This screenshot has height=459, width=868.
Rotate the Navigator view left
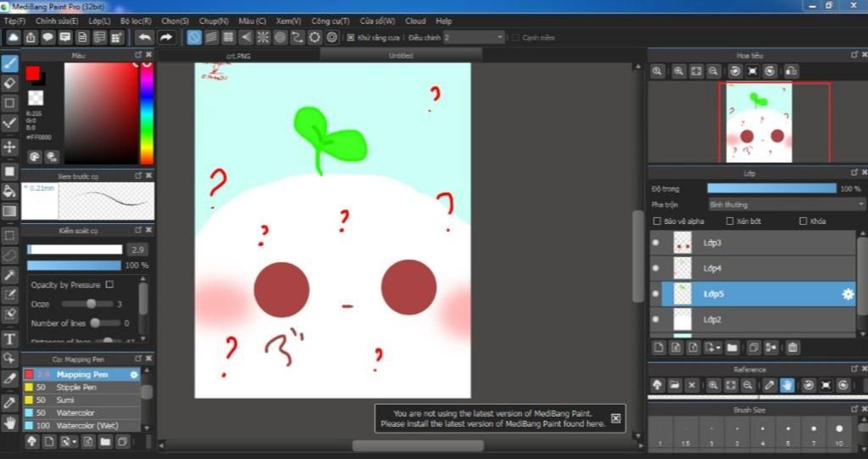pos(735,71)
